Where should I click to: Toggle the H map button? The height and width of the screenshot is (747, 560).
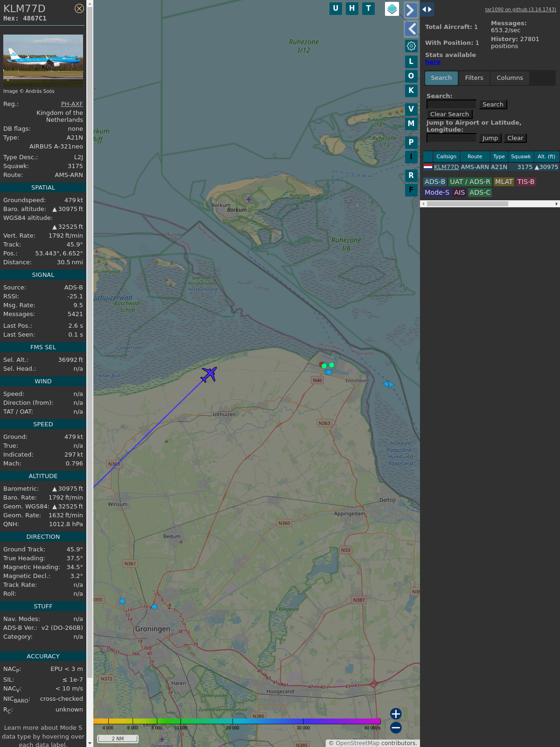click(352, 8)
